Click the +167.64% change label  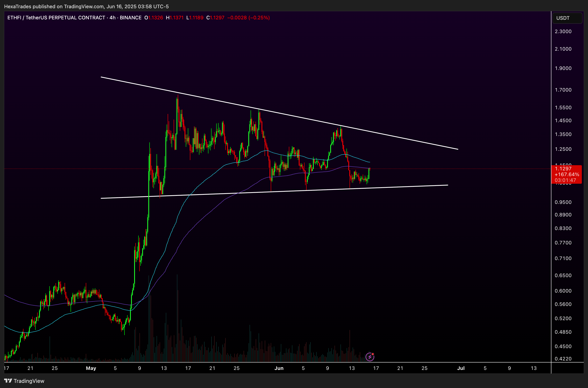pos(567,174)
